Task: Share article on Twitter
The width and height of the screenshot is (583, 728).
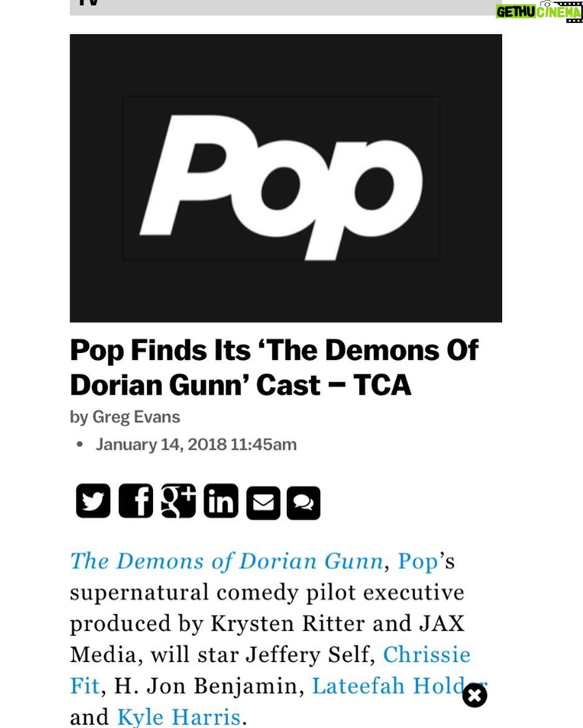Action: coord(93,501)
